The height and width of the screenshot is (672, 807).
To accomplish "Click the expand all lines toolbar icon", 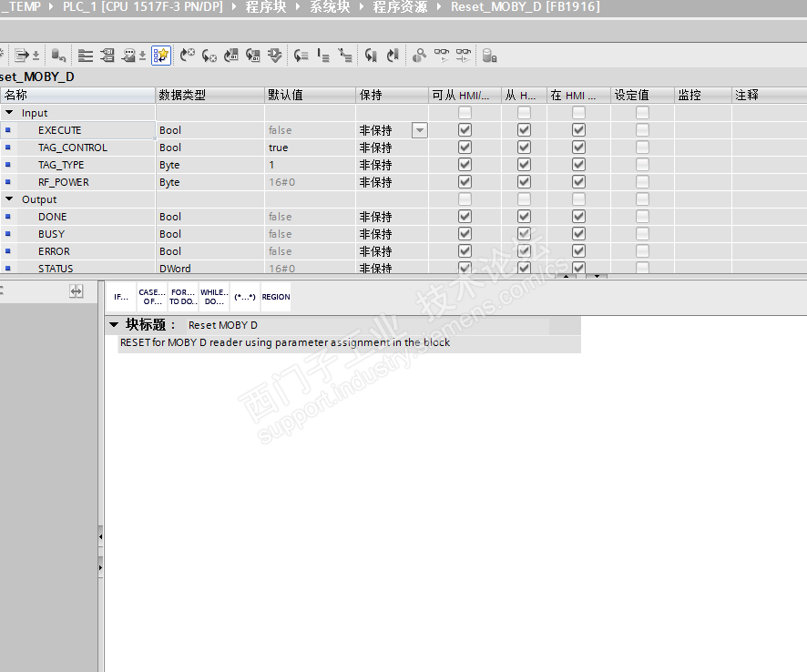I will [x=86, y=55].
